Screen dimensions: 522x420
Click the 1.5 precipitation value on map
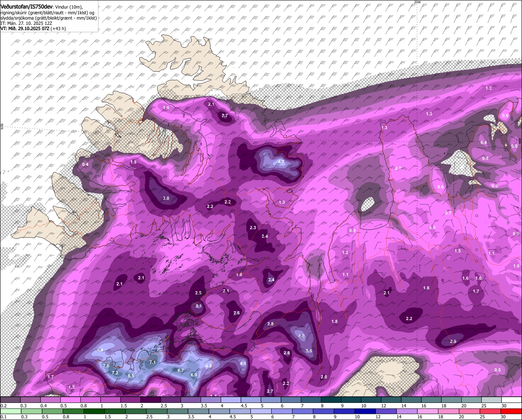(x=458, y=251)
